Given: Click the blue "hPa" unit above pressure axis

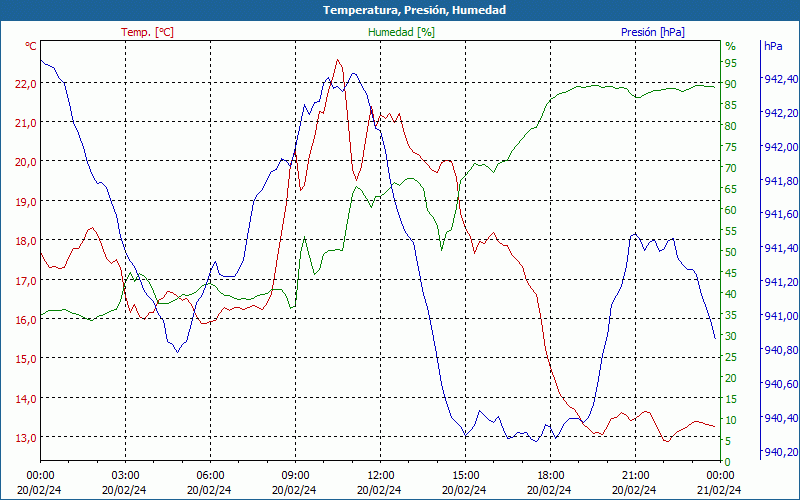Looking at the screenshot, I should (773, 46).
